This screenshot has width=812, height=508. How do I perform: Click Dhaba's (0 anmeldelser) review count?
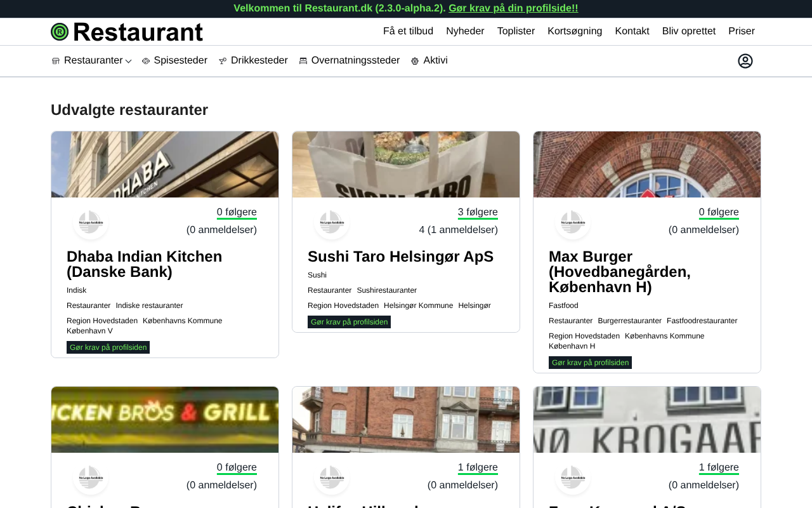[x=221, y=230]
